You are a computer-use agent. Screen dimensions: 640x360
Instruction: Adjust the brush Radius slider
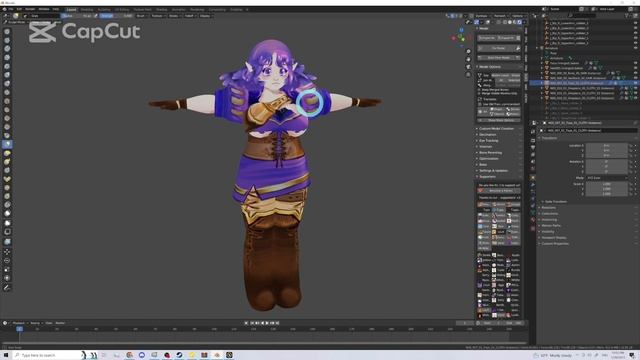click(77, 16)
